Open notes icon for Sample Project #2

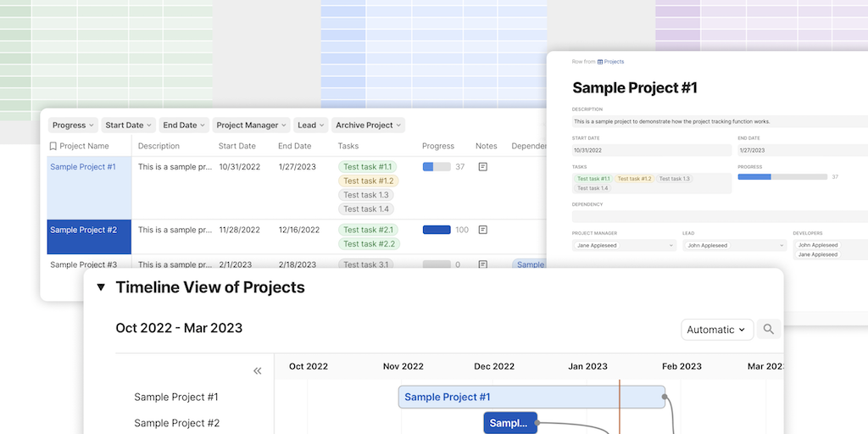483,230
